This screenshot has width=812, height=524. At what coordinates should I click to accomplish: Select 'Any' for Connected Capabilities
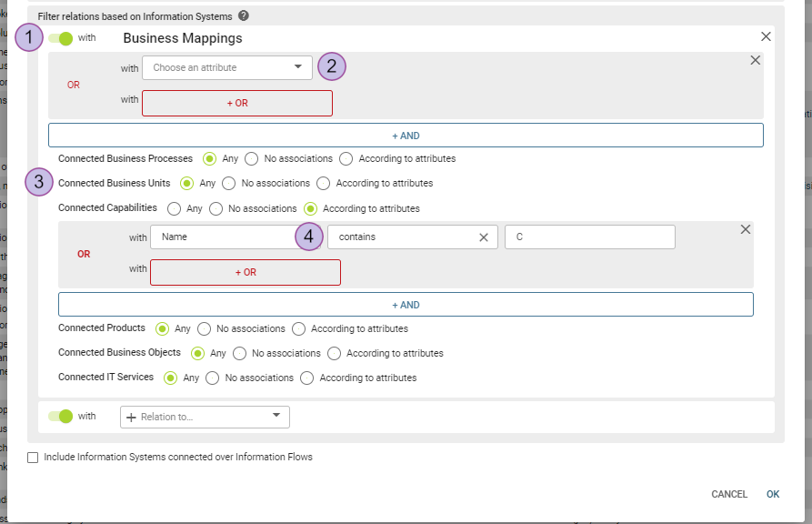point(174,209)
